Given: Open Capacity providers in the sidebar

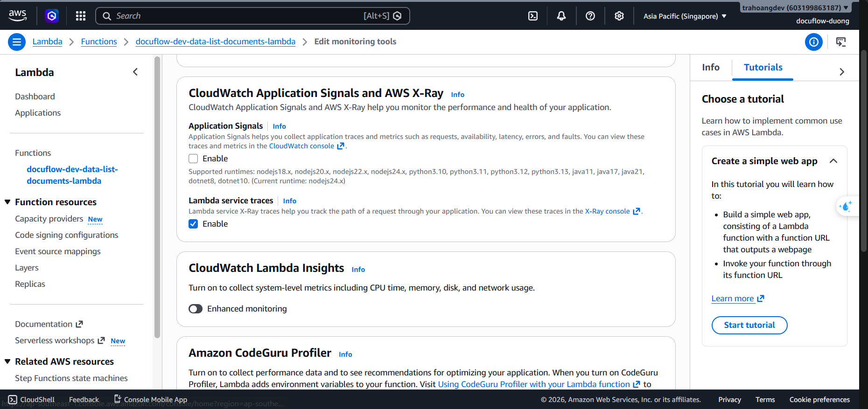Looking at the screenshot, I should (x=49, y=219).
